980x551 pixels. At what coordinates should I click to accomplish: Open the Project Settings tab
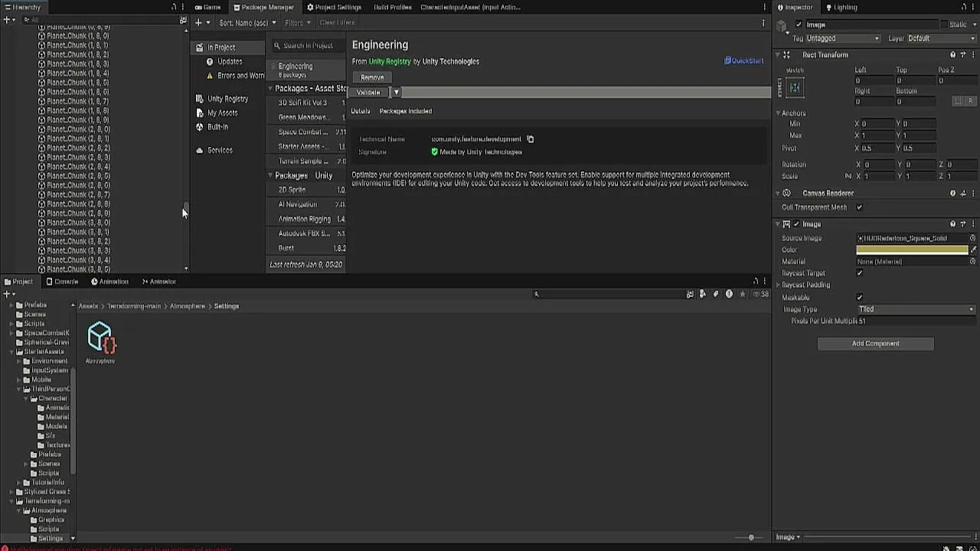tap(334, 7)
